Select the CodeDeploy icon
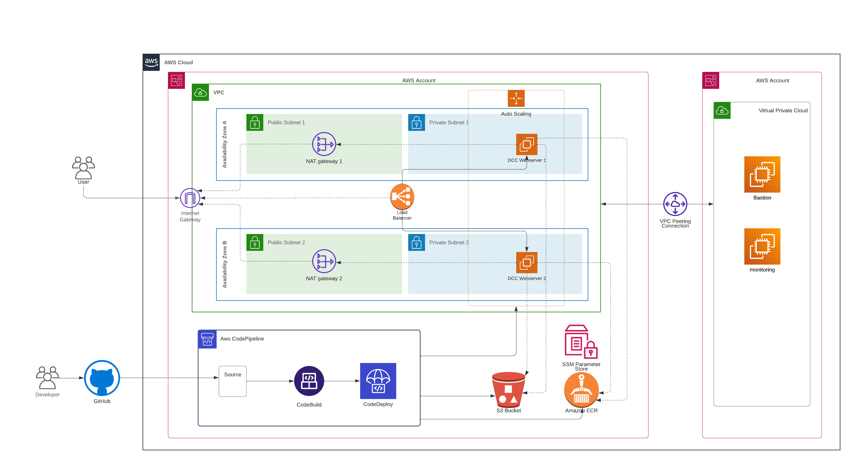Screen dimensions: 868x462 pyautogui.click(x=378, y=381)
